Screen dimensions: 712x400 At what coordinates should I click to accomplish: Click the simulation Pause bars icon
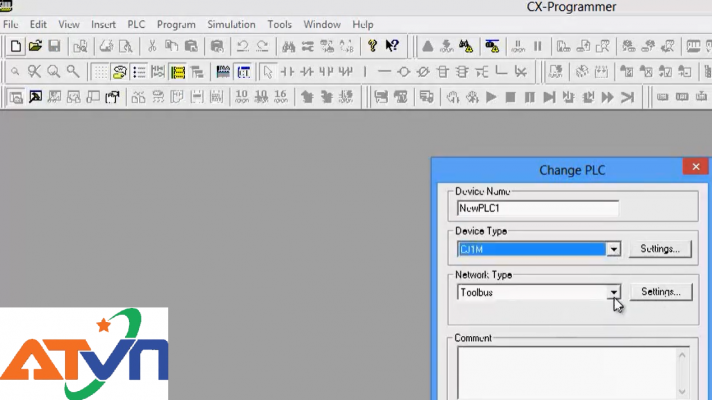pos(529,97)
